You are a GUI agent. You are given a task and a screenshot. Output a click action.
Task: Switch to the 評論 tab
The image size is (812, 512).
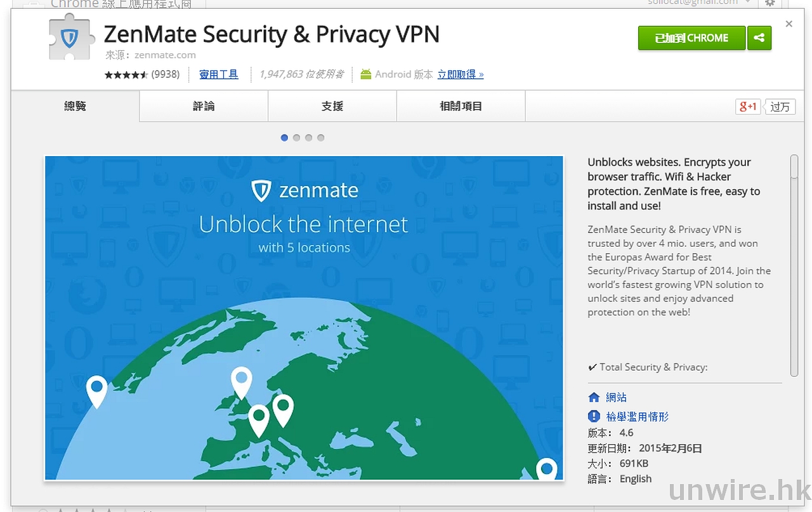[x=204, y=107]
